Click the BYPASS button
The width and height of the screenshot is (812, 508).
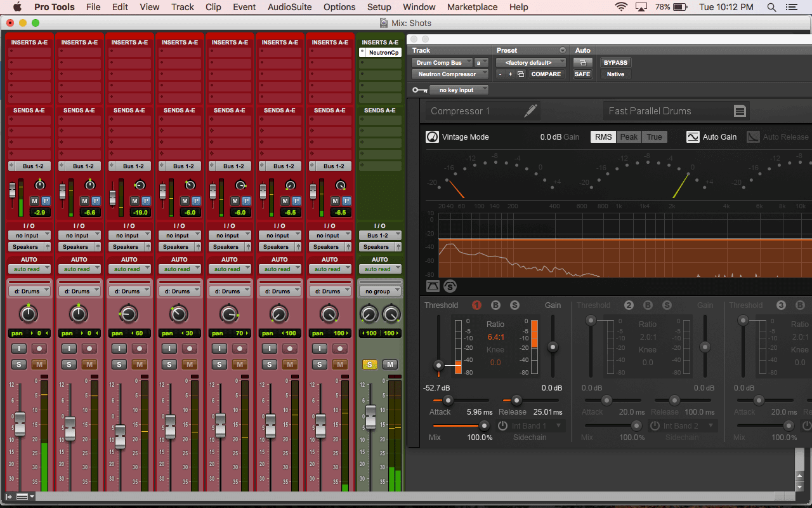pyautogui.click(x=615, y=63)
